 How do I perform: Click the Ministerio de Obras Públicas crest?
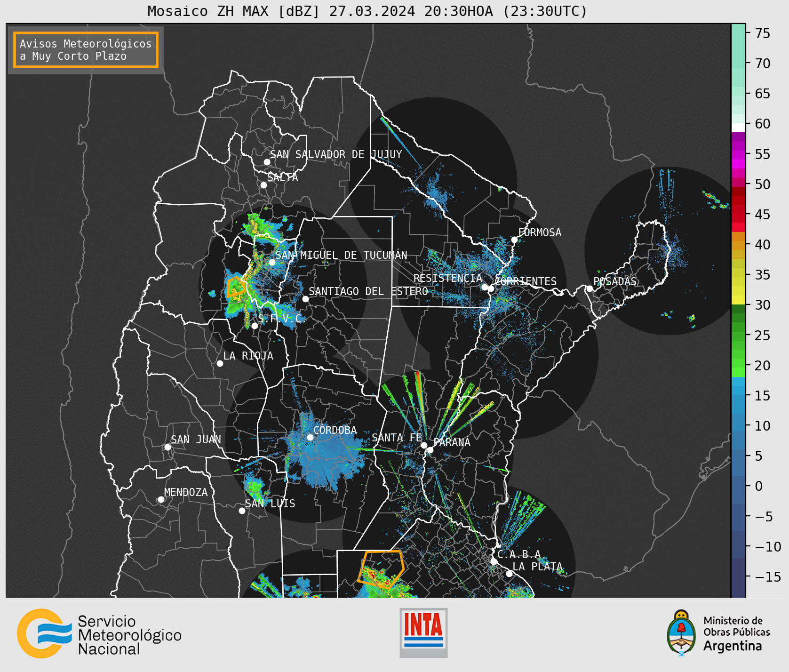pyautogui.click(x=681, y=633)
